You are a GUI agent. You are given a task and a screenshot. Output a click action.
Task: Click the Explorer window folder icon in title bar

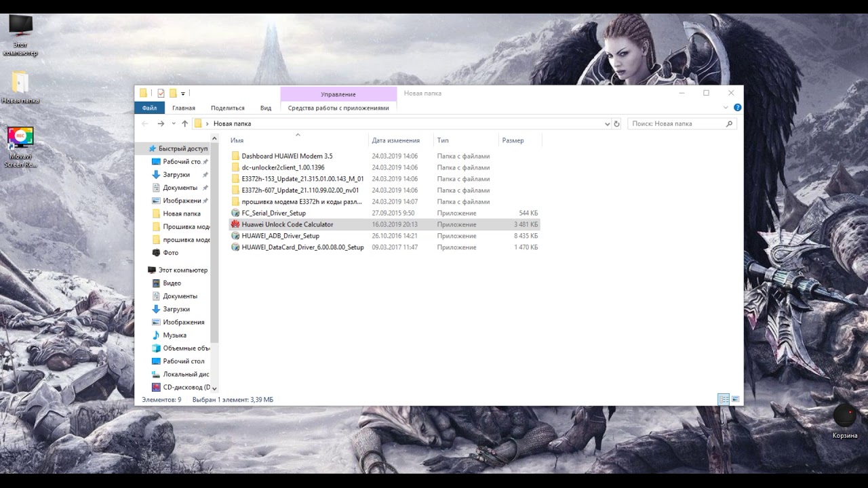point(143,93)
